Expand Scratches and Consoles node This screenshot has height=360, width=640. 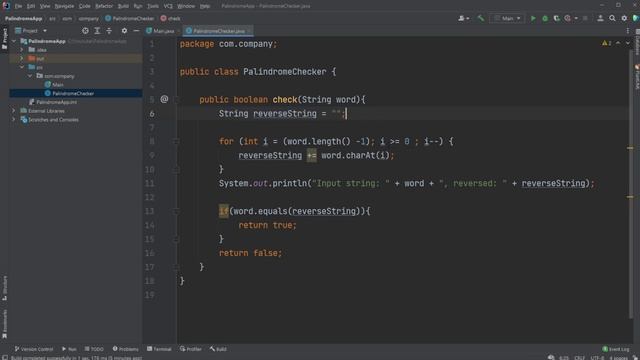[14, 120]
